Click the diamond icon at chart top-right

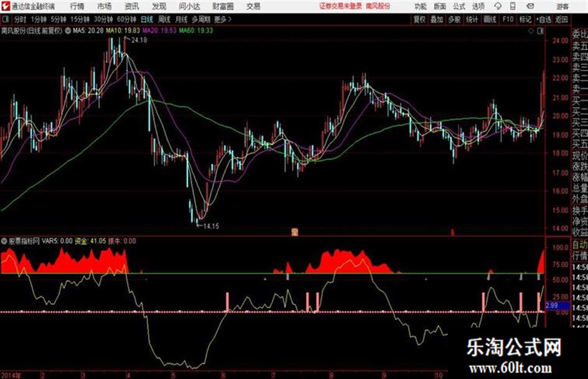coord(531,31)
